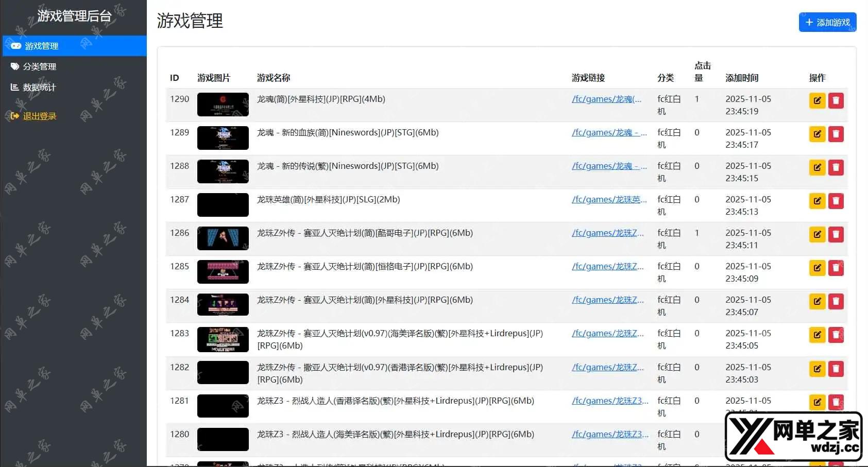Screen dimensions: 868x467
Task: Click the 添加游戏 button
Action: (827, 22)
